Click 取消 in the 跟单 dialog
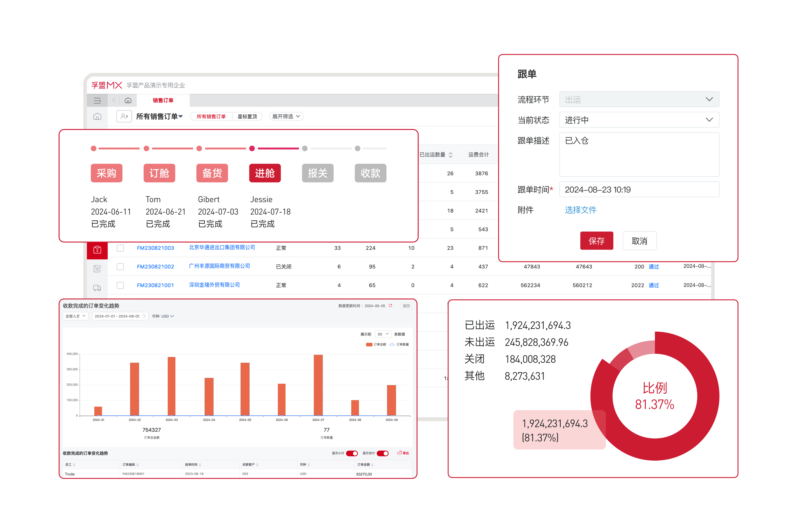This screenshot has width=798, height=532. [x=640, y=241]
